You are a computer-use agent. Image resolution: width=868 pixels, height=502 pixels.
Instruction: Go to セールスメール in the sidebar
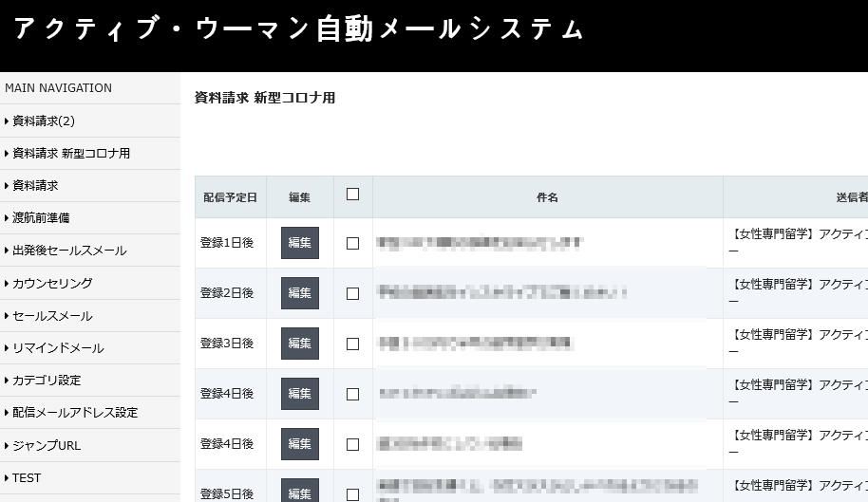(x=52, y=316)
